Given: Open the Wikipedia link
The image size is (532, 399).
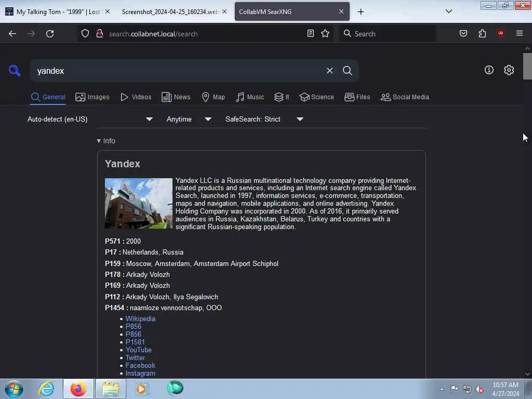Looking at the screenshot, I should (140, 318).
